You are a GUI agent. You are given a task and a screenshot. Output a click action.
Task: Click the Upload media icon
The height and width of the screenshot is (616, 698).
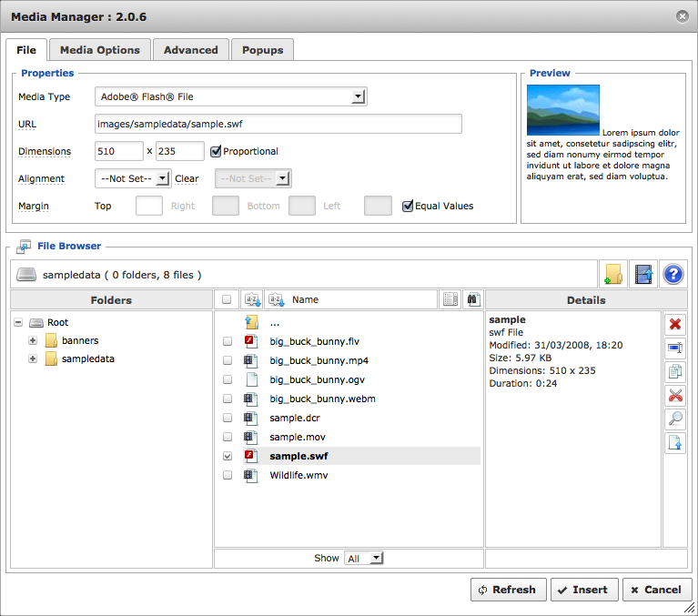[643, 274]
